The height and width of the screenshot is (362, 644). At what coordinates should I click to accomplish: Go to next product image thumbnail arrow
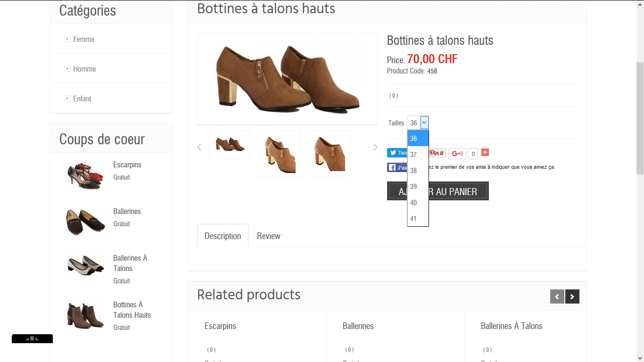click(x=375, y=148)
